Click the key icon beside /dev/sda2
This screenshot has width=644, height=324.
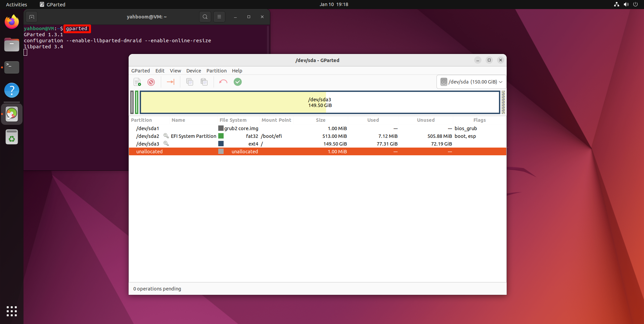coord(166,136)
